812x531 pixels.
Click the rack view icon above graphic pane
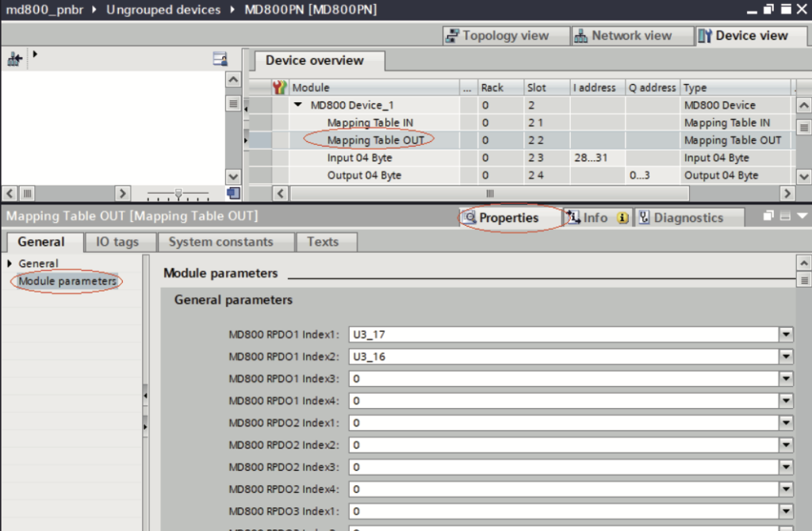click(x=220, y=59)
